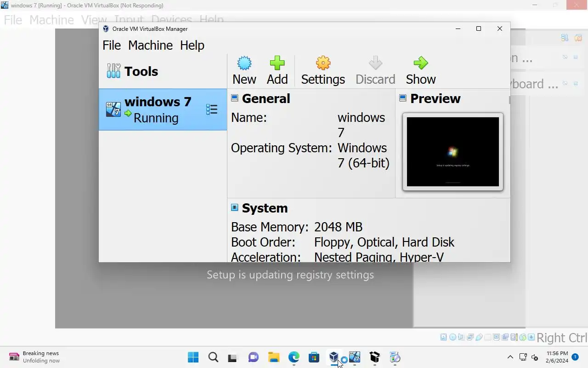588x368 pixels.
Task: Open the File menu of the windows 7 VM window
Action: pos(13,20)
